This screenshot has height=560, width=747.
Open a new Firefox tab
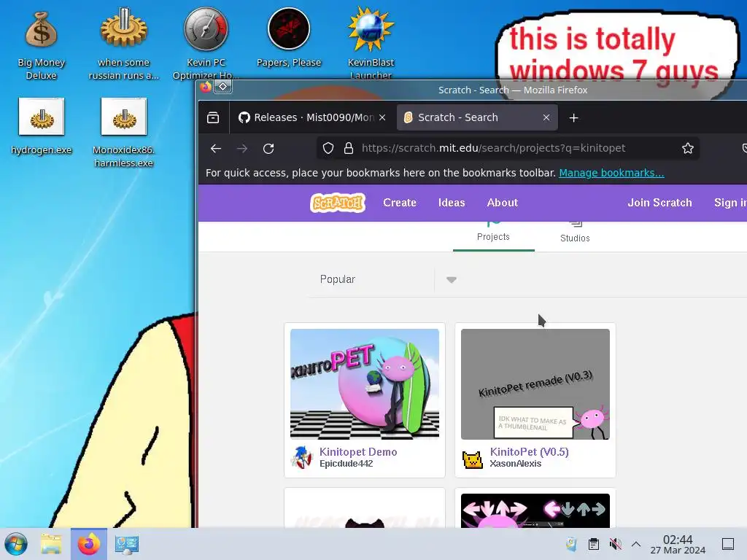point(573,117)
